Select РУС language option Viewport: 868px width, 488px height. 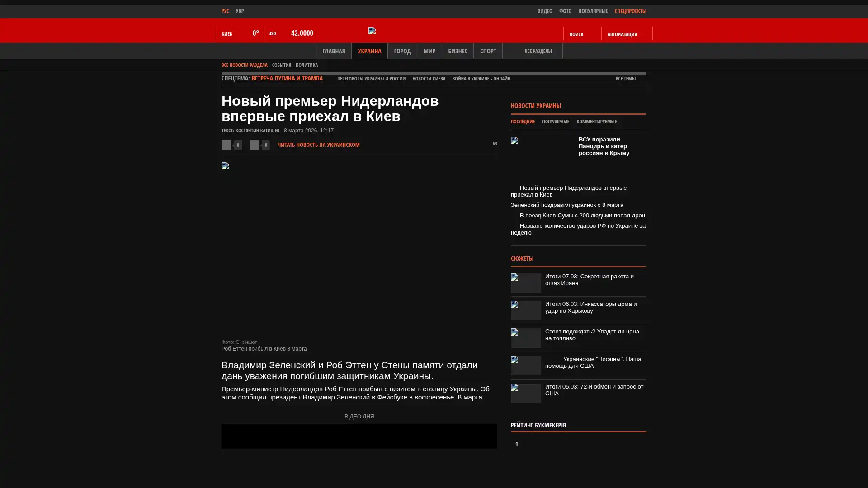225,11
